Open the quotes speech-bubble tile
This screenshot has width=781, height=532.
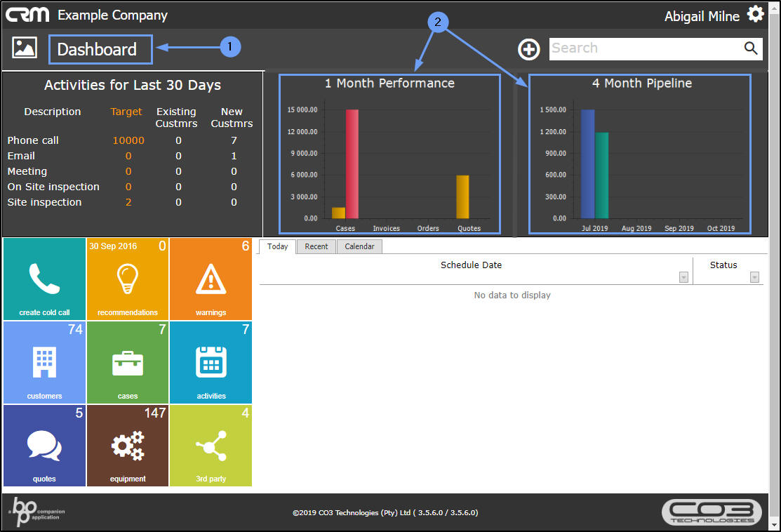click(x=44, y=446)
